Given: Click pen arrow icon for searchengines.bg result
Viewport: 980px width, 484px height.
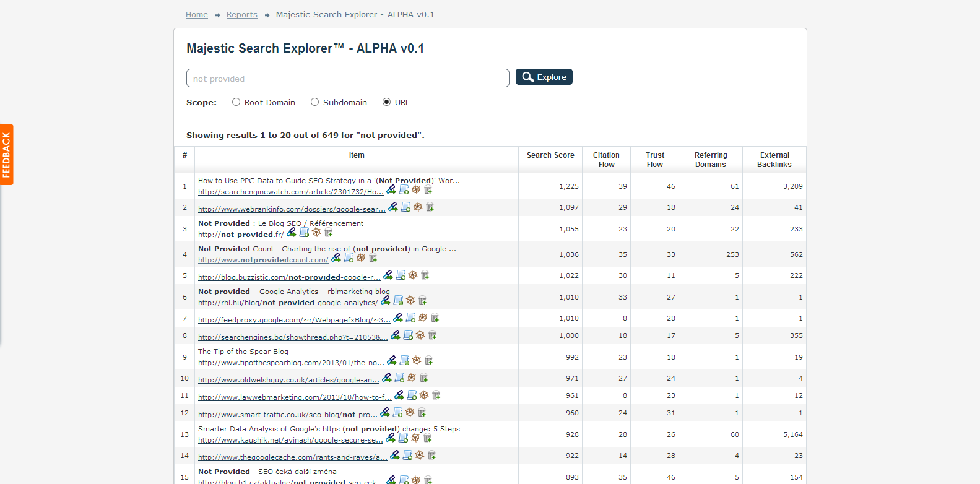Looking at the screenshot, I should tap(396, 335).
